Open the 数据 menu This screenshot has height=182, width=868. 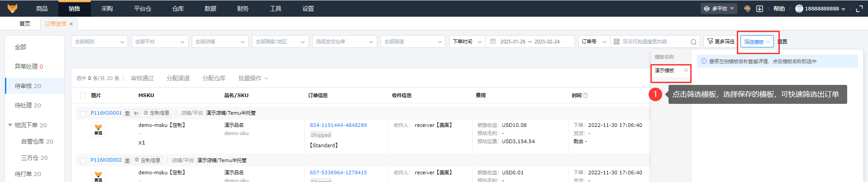coord(210,9)
